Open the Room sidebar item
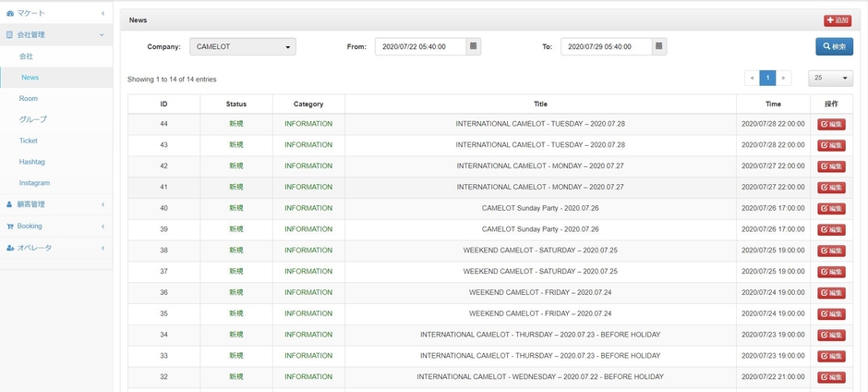This screenshot has width=868, height=392. click(29, 98)
